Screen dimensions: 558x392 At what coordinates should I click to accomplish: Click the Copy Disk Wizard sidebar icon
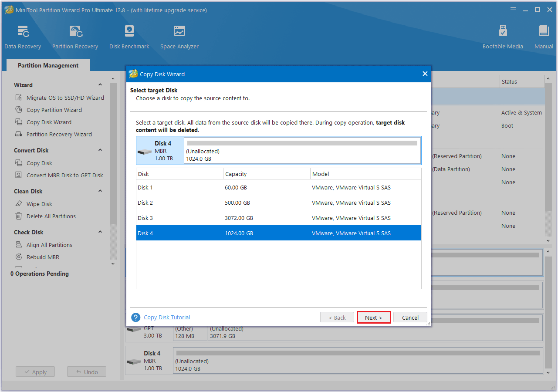(19, 122)
